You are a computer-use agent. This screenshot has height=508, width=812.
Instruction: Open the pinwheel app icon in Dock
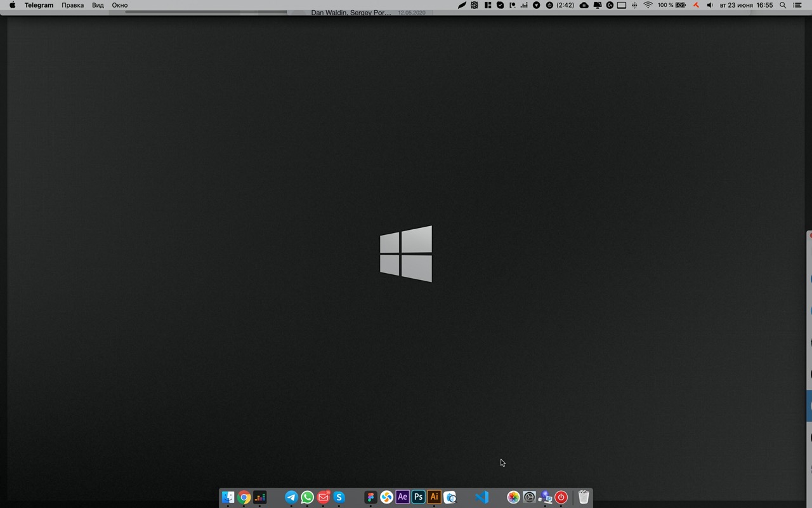click(386, 497)
